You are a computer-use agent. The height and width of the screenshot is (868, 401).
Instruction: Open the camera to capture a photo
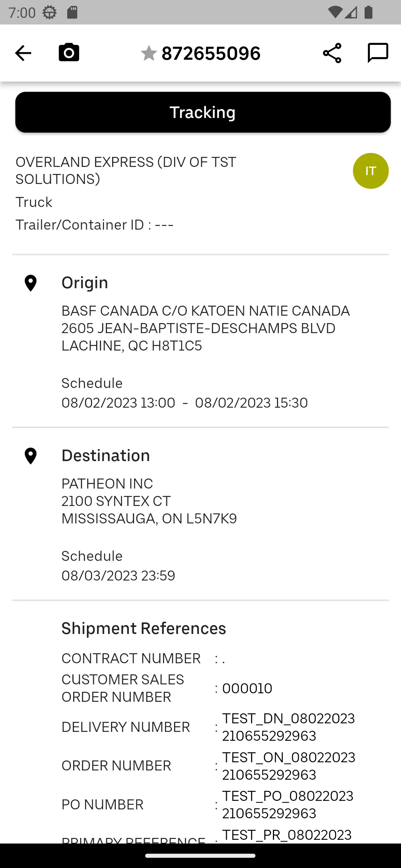(x=69, y=52)
